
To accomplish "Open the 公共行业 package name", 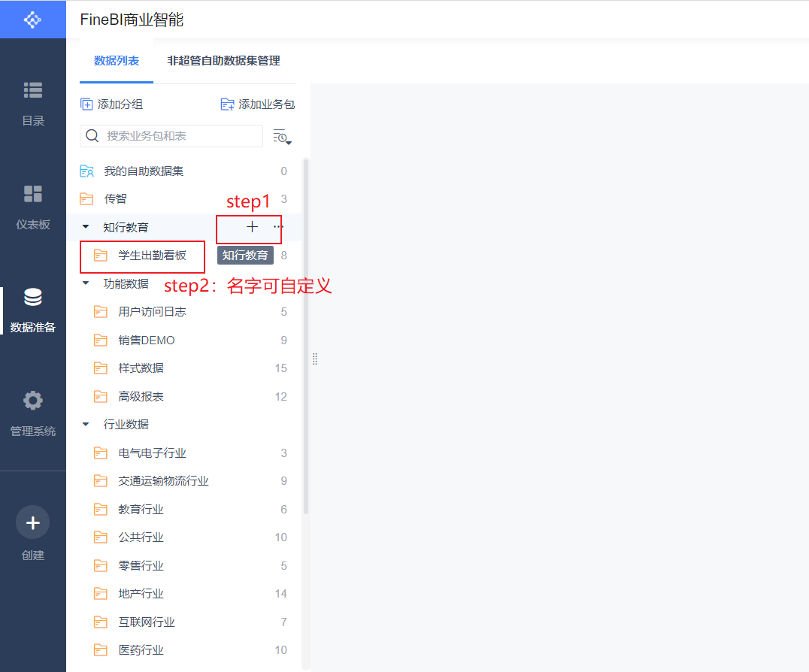I will (x=141, y=537).
